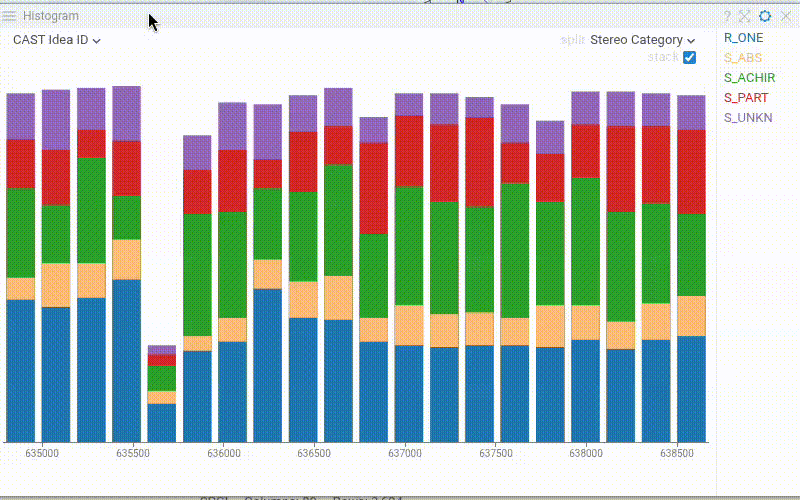
Task: Uncheck the stack checkbox
Action: [689, 58]
